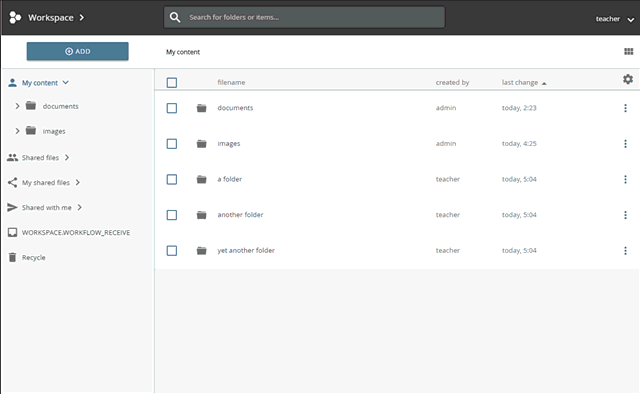Check the another folder row checkbox
The width and height of the screenshot is (640, 394).
click(x=172, y=215)
